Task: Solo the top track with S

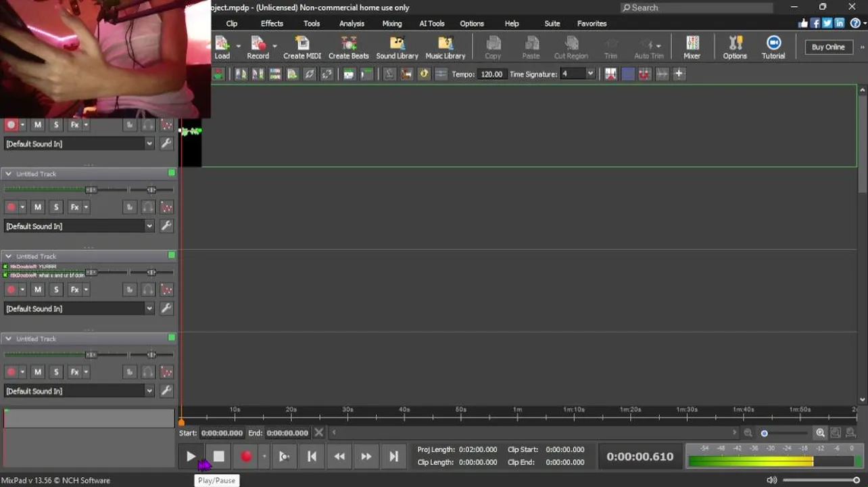Action: [x=56, y=124]
